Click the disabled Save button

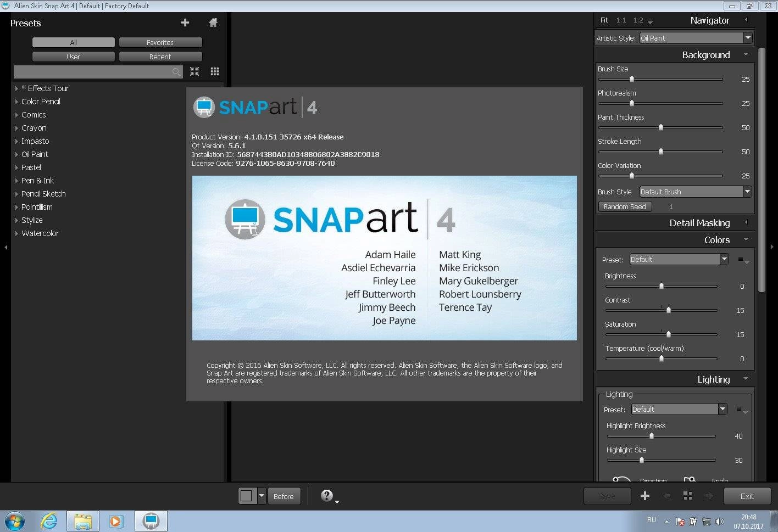point(607,496)
